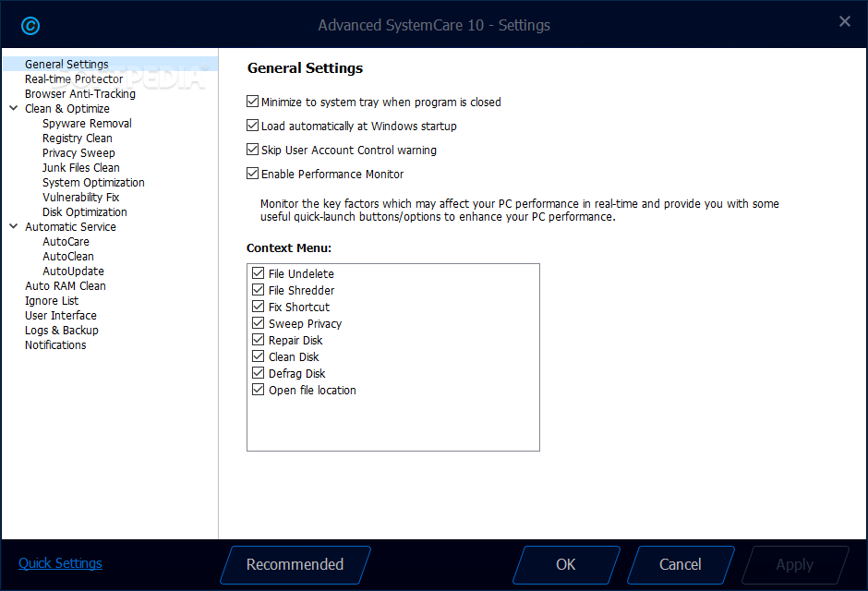Select Privacy Sweep in the tree

[x=78, y=152]
